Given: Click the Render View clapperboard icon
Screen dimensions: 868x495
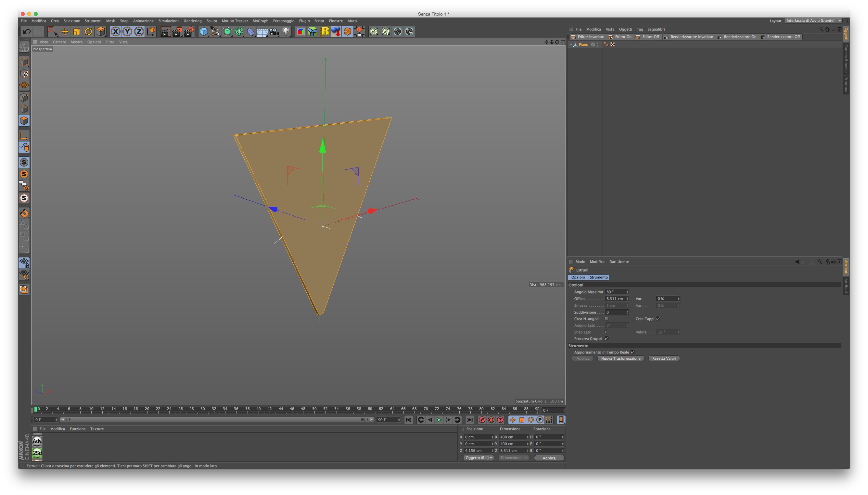Looking at the screenshot, I should click(165, 31).
